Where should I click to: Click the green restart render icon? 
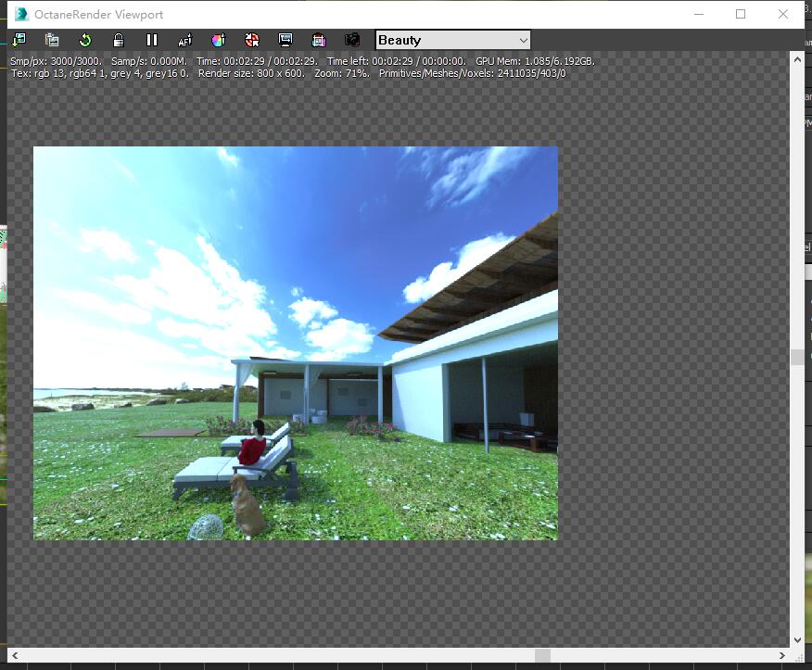[x=85, y=40]
